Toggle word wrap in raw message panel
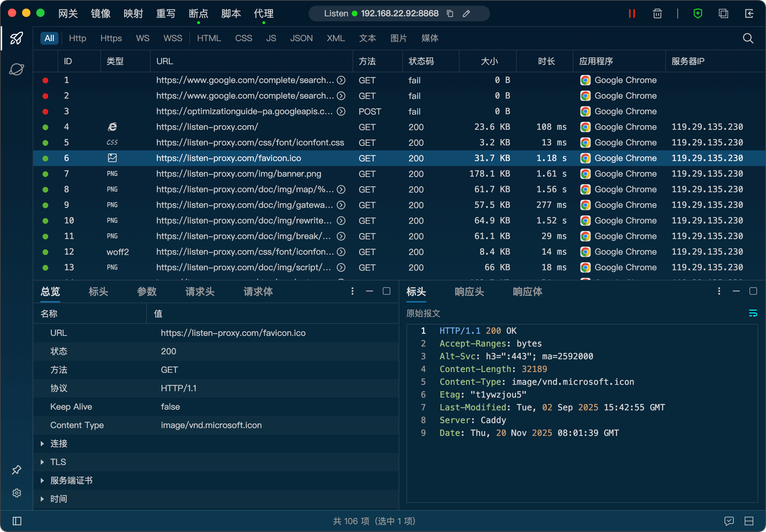This screenshot has height=532, width=766. (753, 313)
